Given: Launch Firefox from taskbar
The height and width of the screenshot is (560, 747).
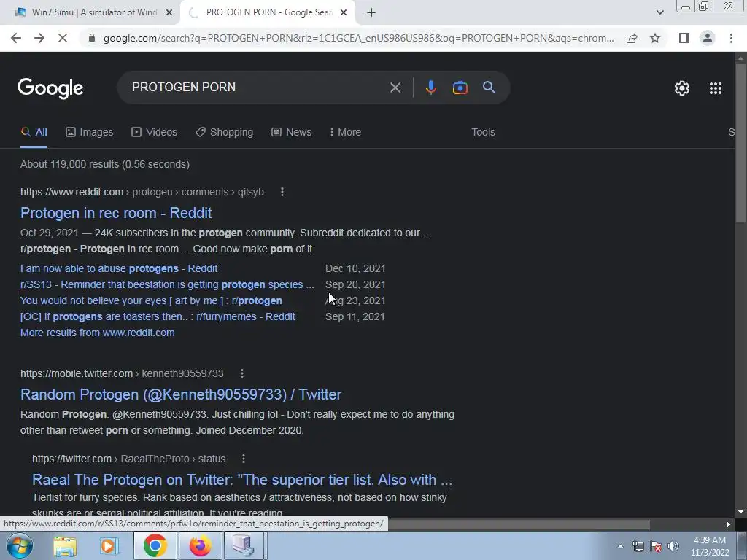Looking at the screenshot, I should click(x=200, y=545).
